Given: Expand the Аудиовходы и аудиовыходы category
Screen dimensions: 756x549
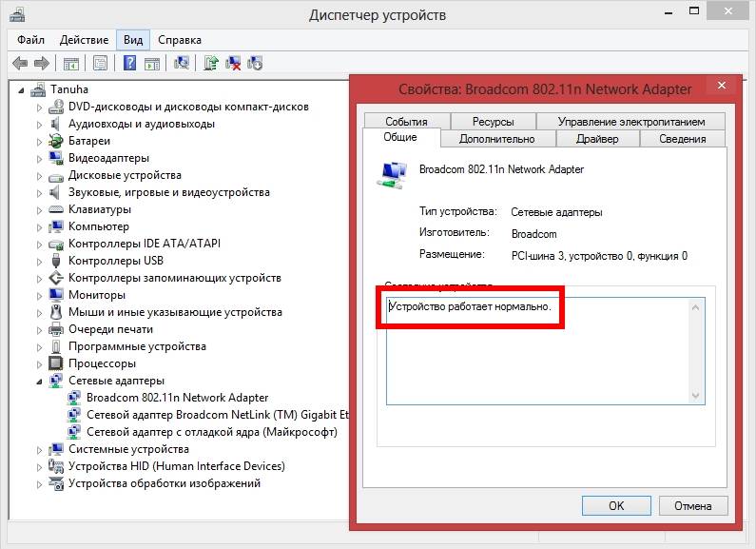Looking at the screenshot, I should (39, 125).
